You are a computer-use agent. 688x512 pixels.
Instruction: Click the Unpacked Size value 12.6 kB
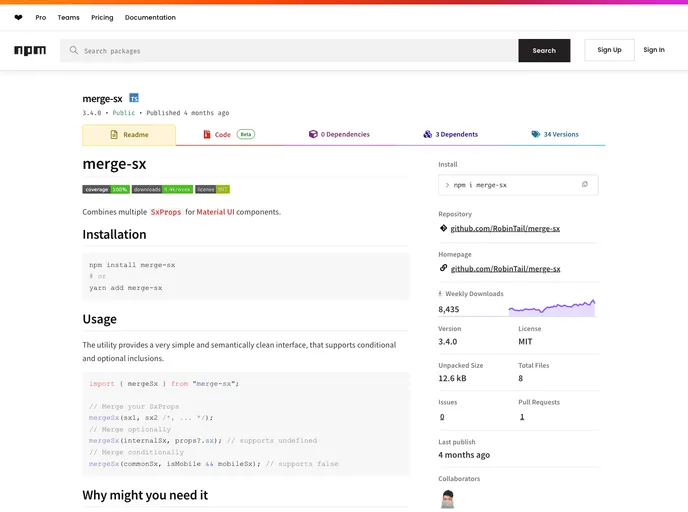pos(452,378)
